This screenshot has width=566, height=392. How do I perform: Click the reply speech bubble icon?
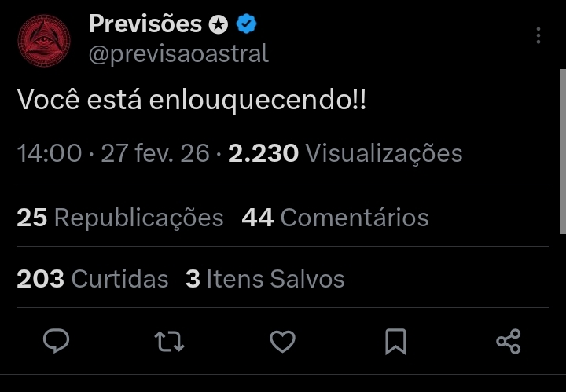(x=55, y=341)
